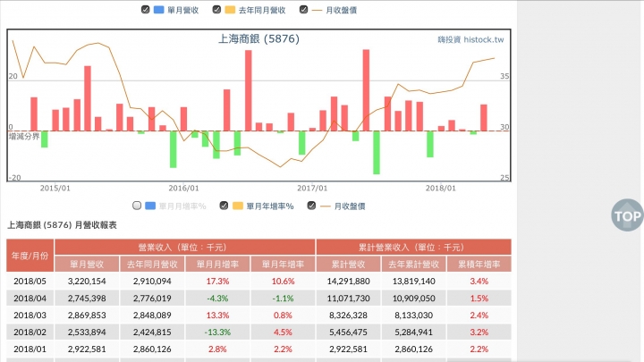This screenshot has width=644, height=362.
Task: Click the 2,745,398 monthly revenue cell
Action: click(87, 299)
